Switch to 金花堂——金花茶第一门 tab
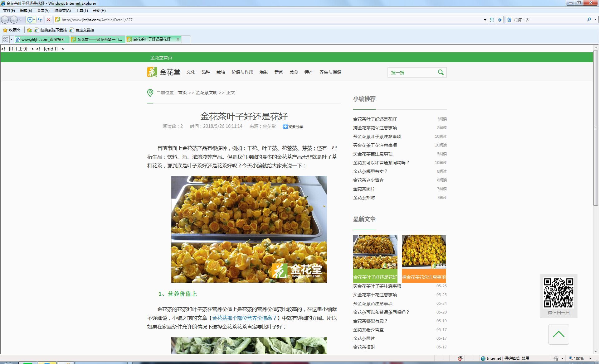The height and width of the screenshot is (364, 599). (98, 39)
